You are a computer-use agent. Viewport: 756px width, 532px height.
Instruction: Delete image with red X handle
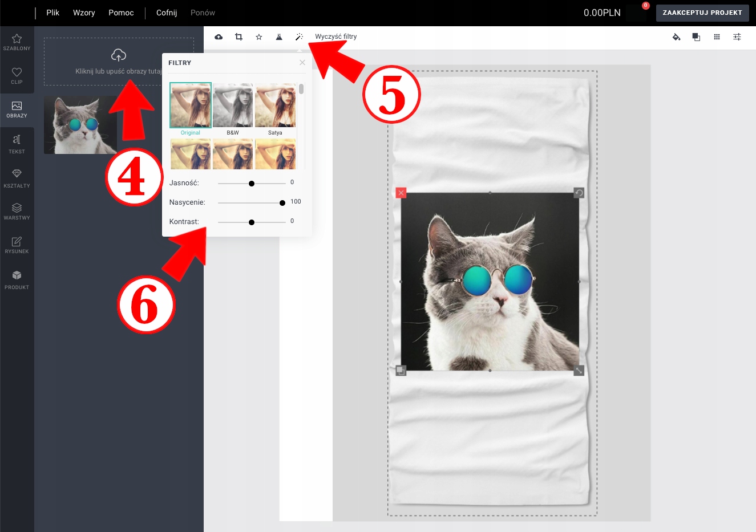[401, 193]
